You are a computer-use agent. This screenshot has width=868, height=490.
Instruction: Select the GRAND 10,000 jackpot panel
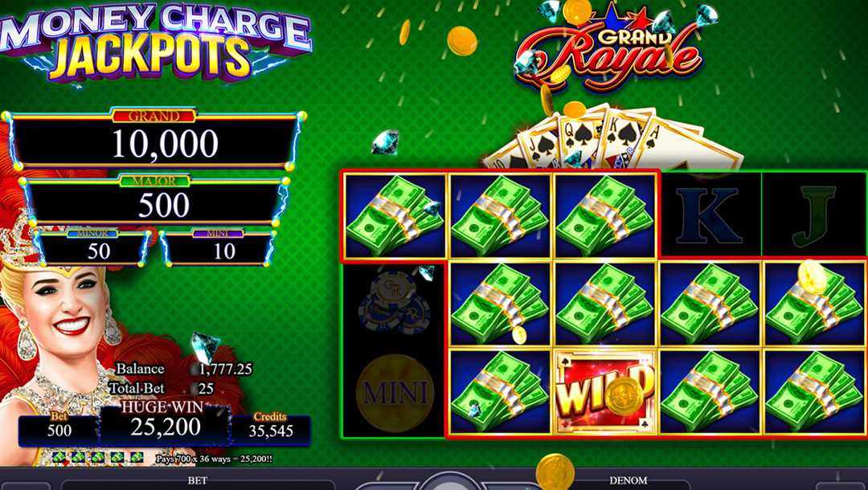154,141
